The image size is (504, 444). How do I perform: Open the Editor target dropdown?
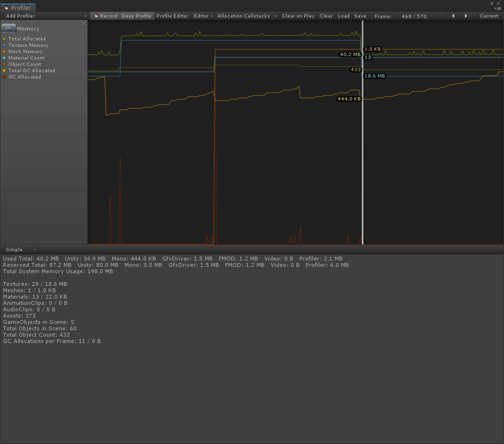click(x=203, y=16)
